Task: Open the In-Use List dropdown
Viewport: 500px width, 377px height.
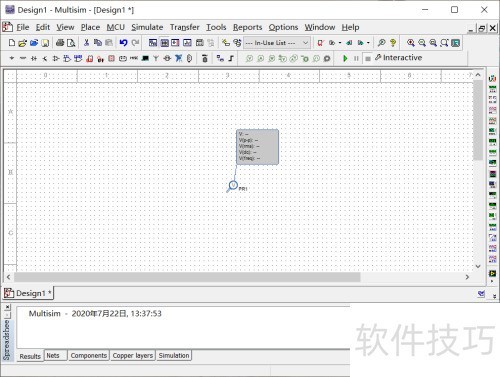Action: tap(277, 43)
